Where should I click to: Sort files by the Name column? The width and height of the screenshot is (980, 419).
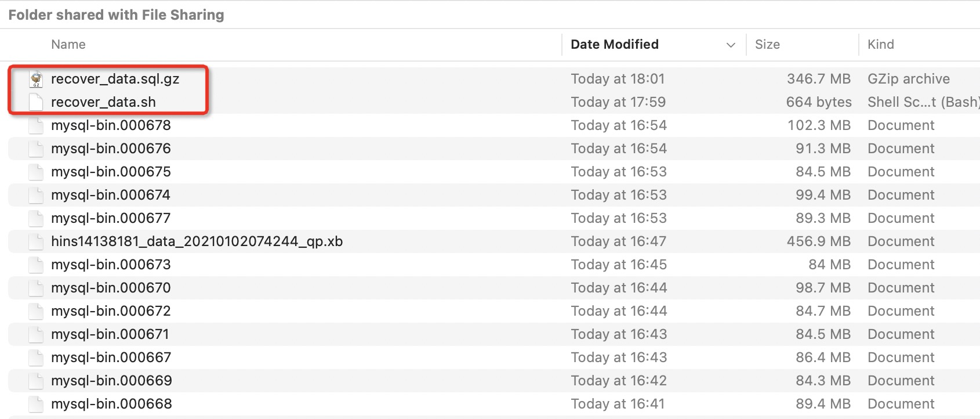click(x=68, y=45)
